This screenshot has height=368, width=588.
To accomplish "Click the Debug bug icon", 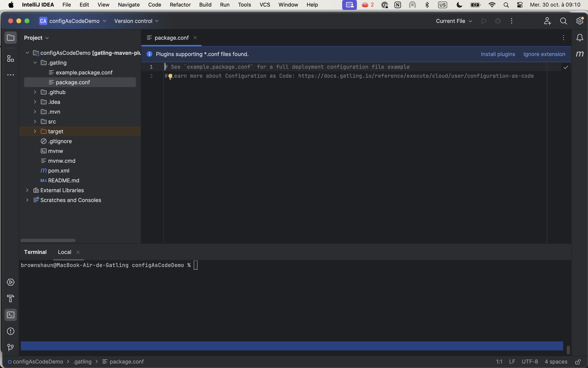I will coord(498,21).
